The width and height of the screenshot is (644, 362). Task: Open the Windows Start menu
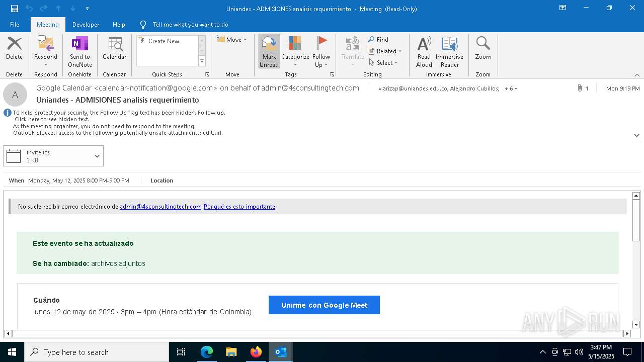12,352
